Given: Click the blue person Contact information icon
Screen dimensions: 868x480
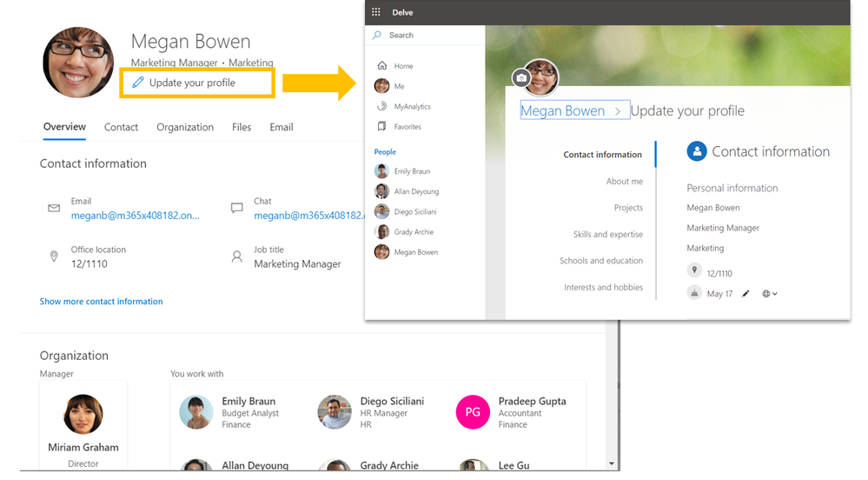Looking at the screenshot, I should [x=697, y=150].
